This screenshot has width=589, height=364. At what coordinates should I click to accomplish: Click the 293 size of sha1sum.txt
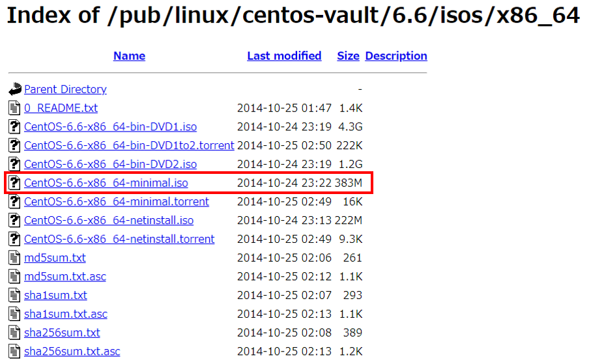[x=352, y=296]
